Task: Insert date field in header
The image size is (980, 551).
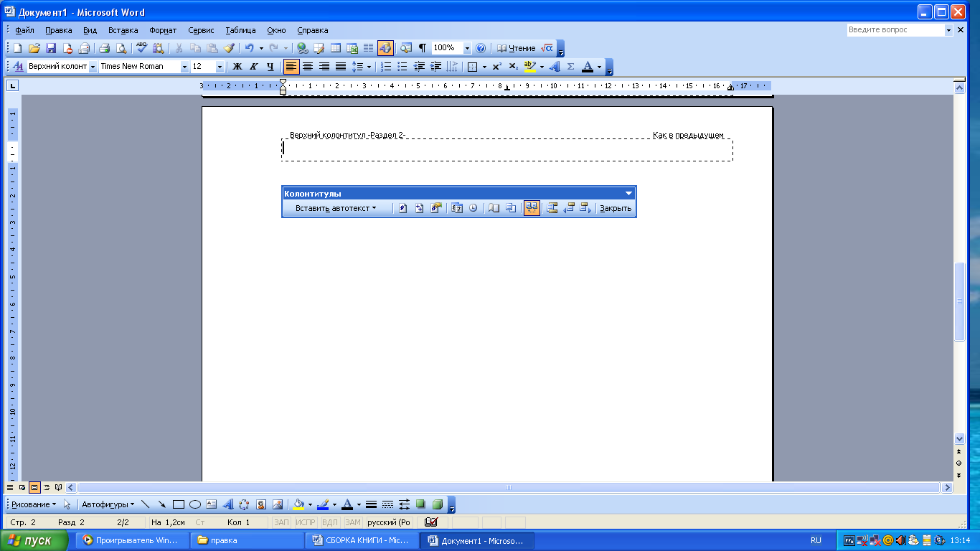Action: (x=457, y=208)
